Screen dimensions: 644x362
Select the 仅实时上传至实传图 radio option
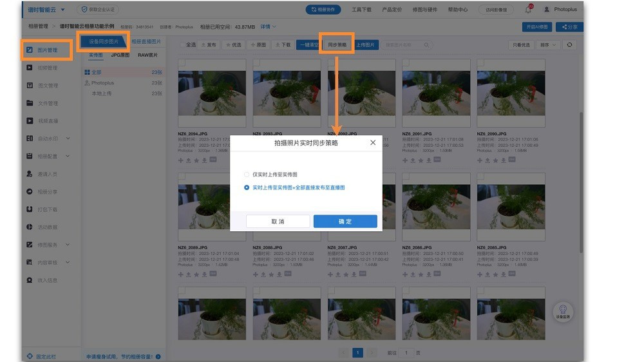[x=247, y=175]
